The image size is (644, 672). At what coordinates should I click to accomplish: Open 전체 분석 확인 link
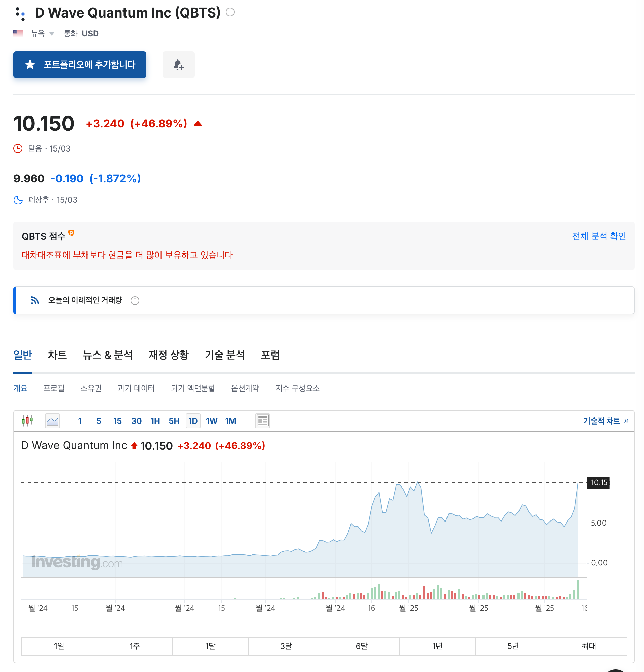click(x=599, y=236)
